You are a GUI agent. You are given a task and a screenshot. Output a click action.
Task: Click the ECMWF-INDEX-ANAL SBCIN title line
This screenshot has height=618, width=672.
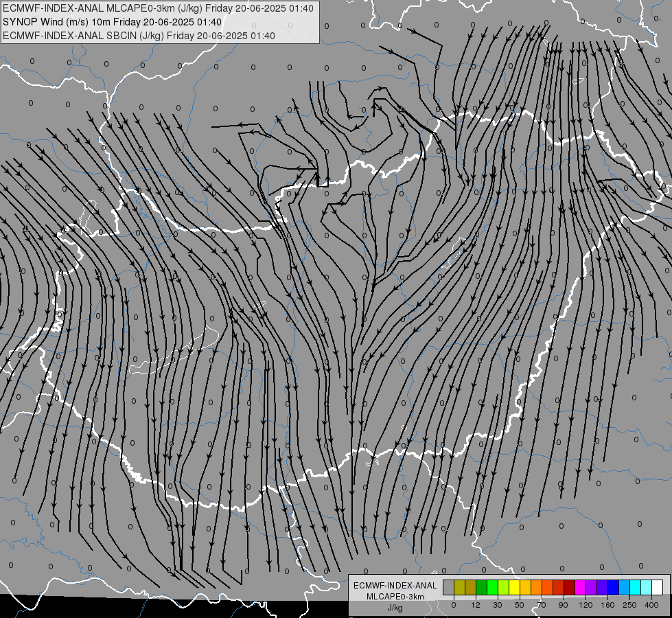pyautogui.click(x=139, y=36)
